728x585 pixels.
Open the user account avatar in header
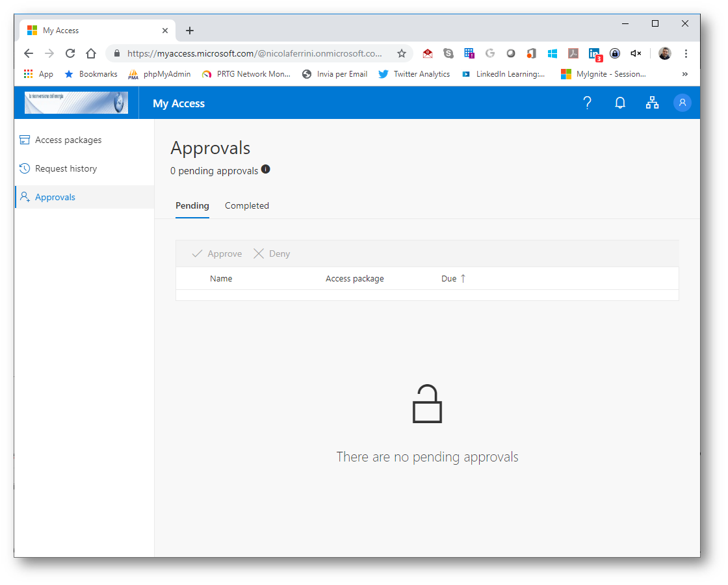[x=682, y=103]
